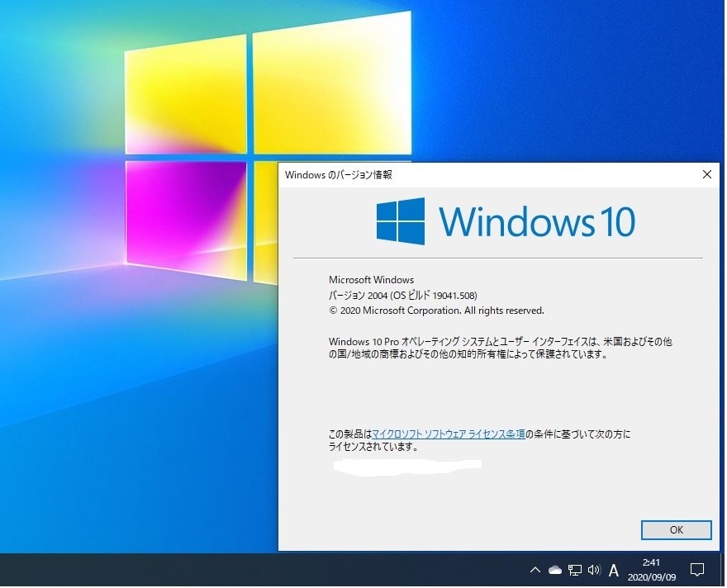Open the clock showing 2:41 2020/09/09
727x588 pixels.
pos(653,571)
